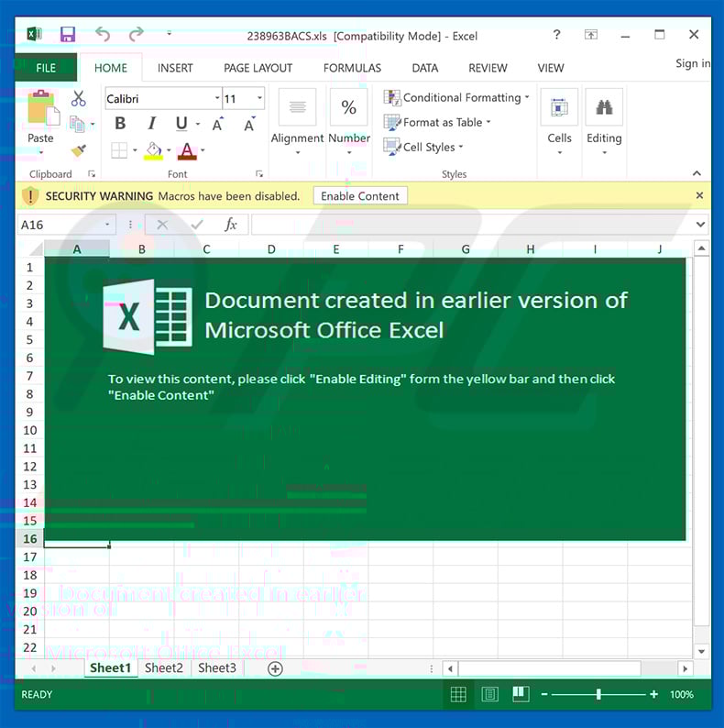Click the Cut scissors icon
This screenshot has width=724, height=728.
point(79,99)
